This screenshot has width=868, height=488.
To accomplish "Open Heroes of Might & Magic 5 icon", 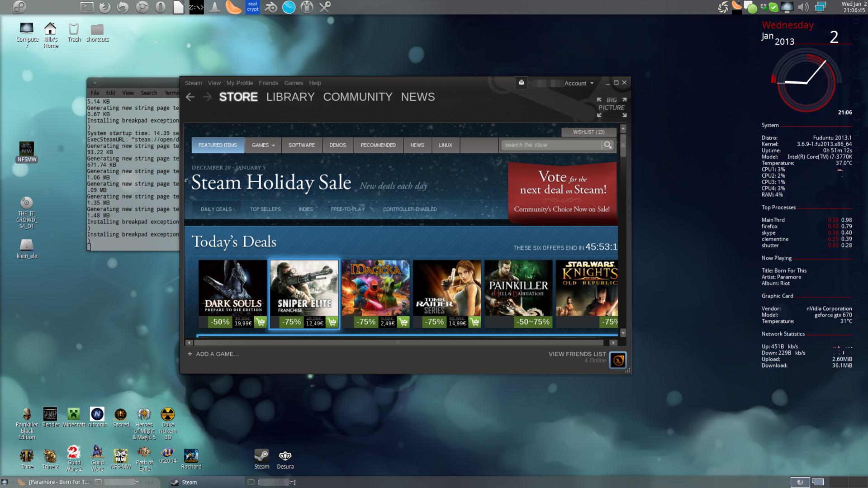I will pos(144,423).
